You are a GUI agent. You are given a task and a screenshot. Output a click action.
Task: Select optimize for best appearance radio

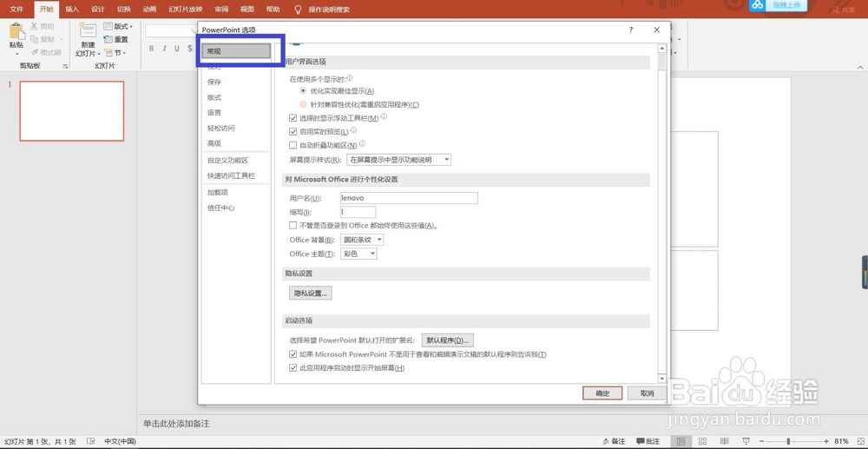pos(303,90)
